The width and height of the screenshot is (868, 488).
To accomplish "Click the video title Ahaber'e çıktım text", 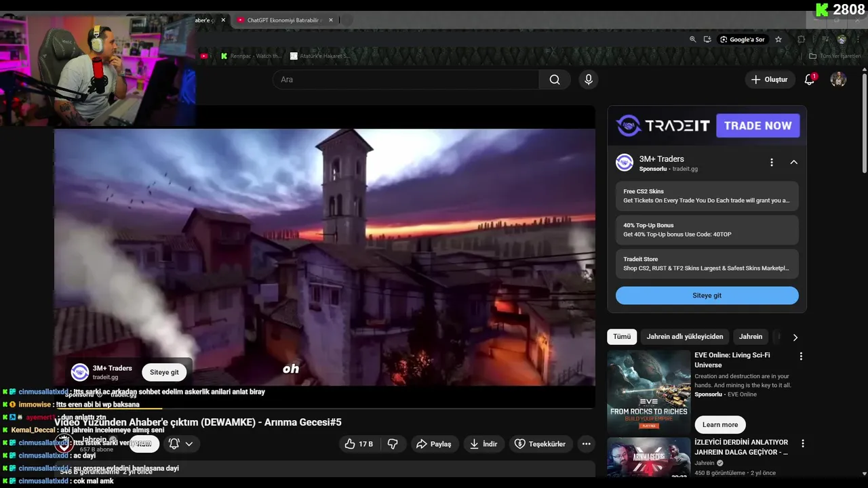I will tap(198, 422).
